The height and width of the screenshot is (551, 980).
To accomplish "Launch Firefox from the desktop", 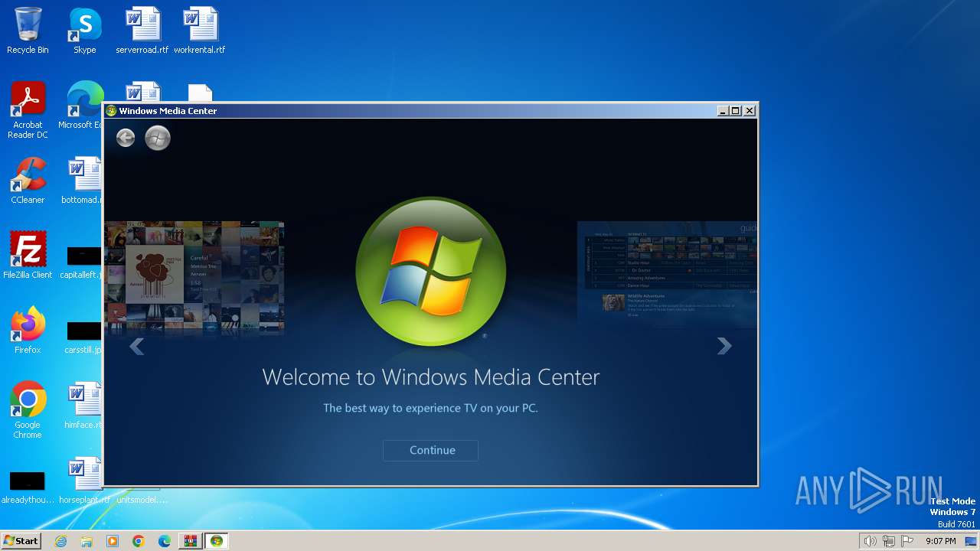I will 28,331.
